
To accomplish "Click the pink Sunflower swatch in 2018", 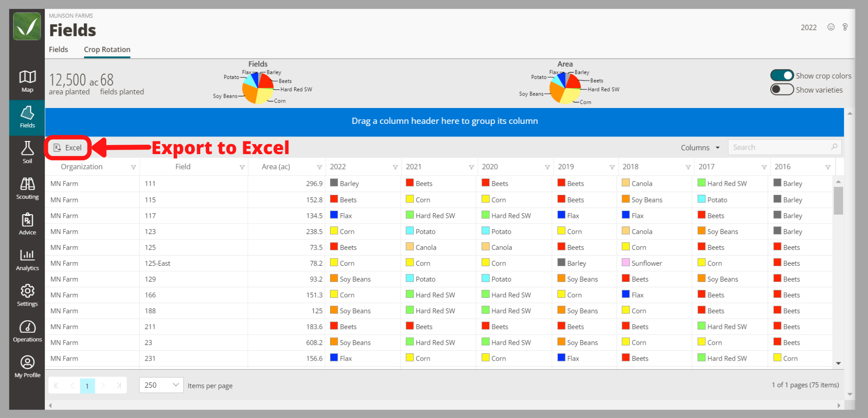I will point(626,262).
